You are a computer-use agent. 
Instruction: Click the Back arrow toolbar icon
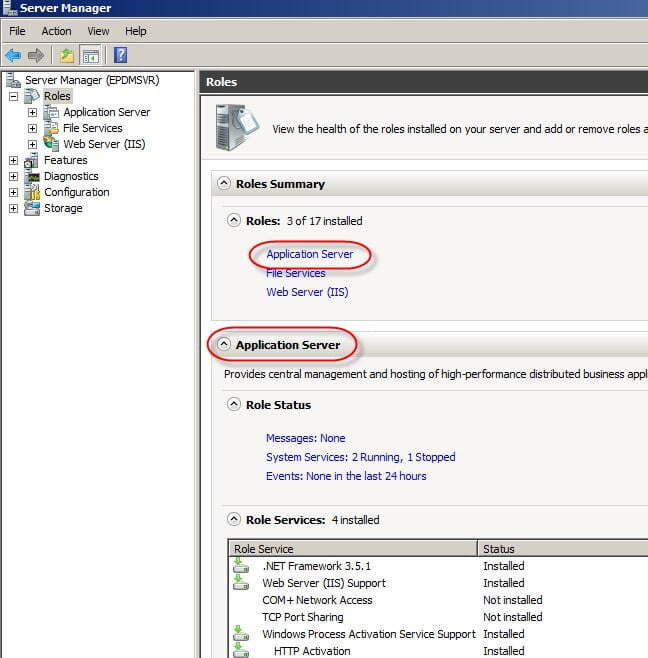pos(13,55)
